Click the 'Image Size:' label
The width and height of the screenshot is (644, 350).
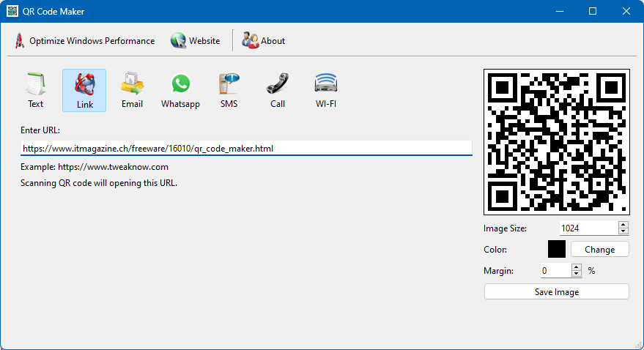(505, 228)
